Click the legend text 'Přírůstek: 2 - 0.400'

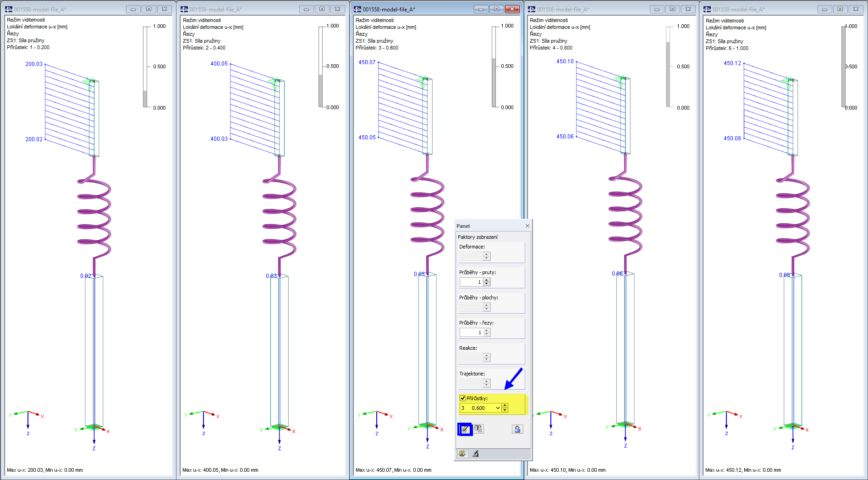click(204, 48)
